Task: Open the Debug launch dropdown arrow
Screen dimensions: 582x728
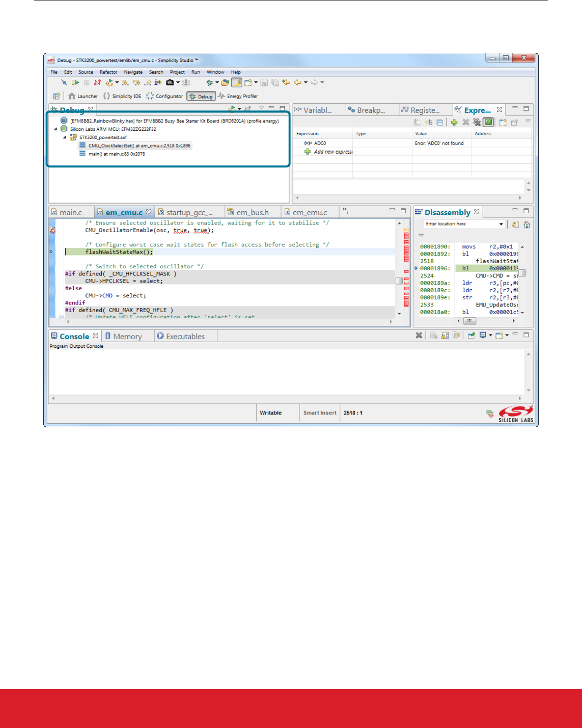Action: pyautogui.click(x=217, y=82)
